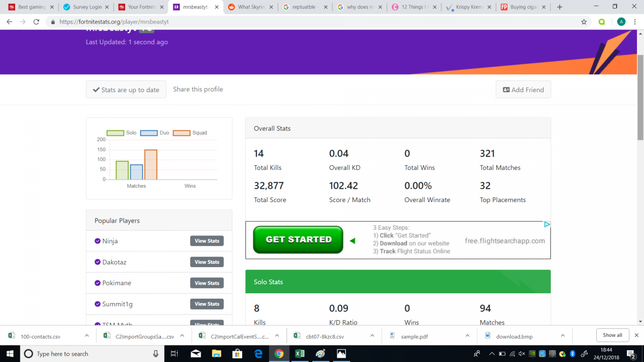Expand options for 100-contacts.csv download
Screen dimensions: 644x362
87,336
